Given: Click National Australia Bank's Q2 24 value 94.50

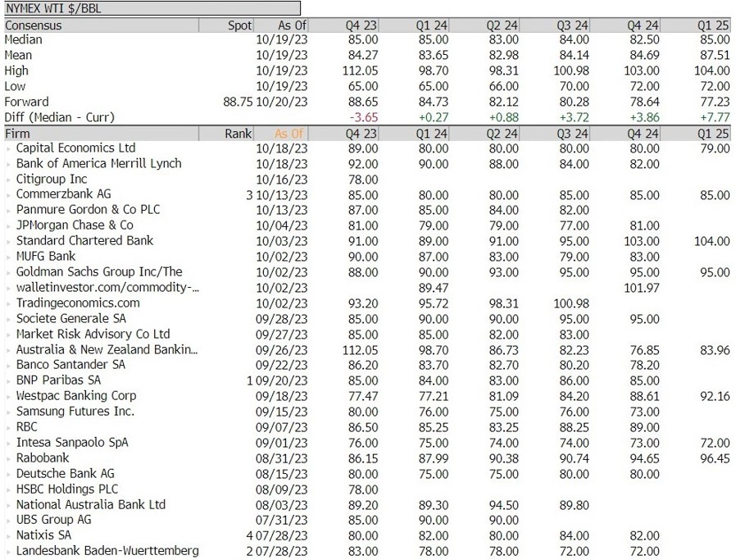Looking at the screenshot, I should point(504,505).
